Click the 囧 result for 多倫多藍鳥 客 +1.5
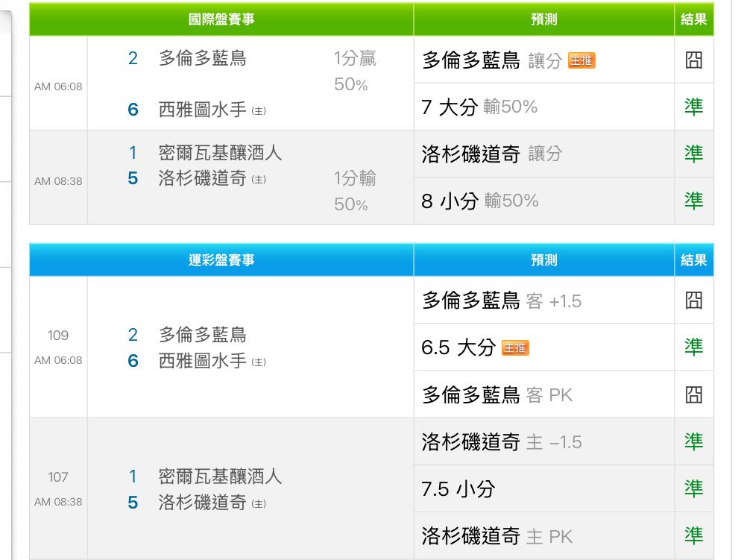The width and height of the screenshot is (741, 560). (x=693, y=301)
